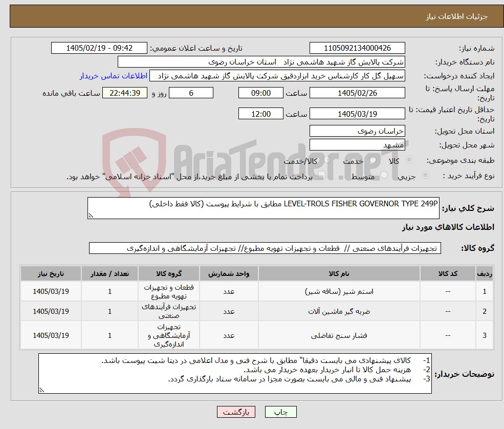Screen dimensions: 504x429
Task: Click the page header جزئیات اطلاعات نیاز
Action: [456, 16]
